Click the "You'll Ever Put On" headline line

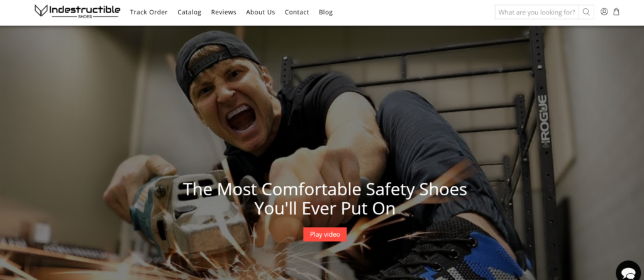point(325,208)
